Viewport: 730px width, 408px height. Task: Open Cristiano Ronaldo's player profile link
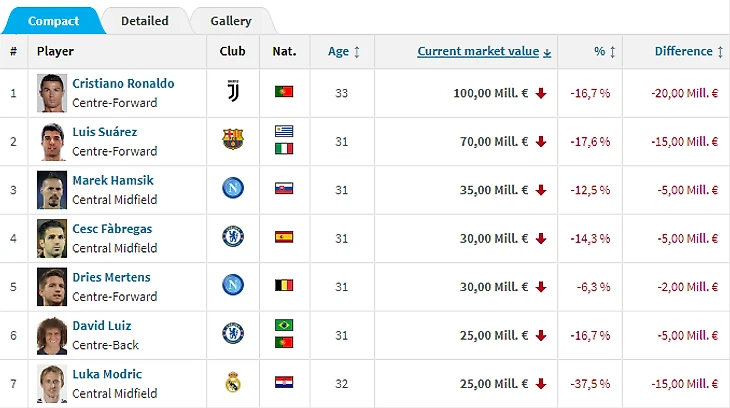pos(123,83)
